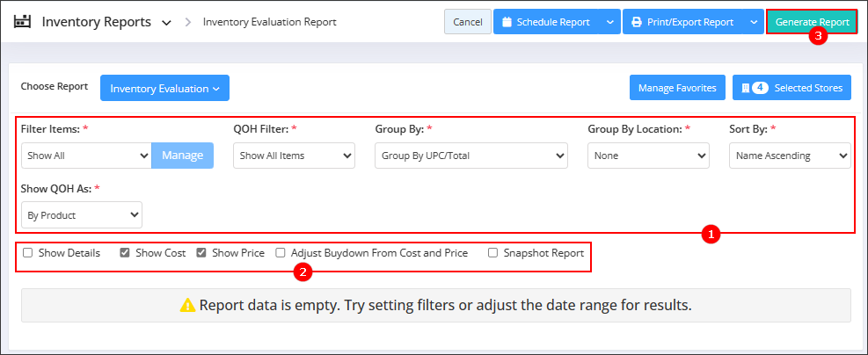This screenshot has height=355, width=868.
Task: Open the Filter Items dropdown
Action: click(x=86, y=156)
